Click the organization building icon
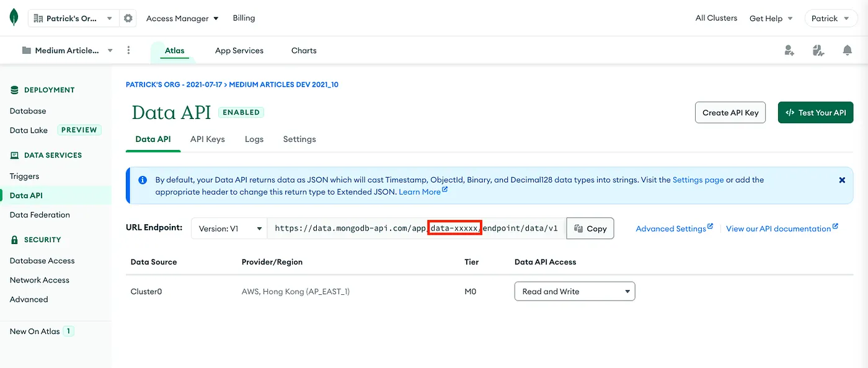The image size is (868, 368). (38, 19)
